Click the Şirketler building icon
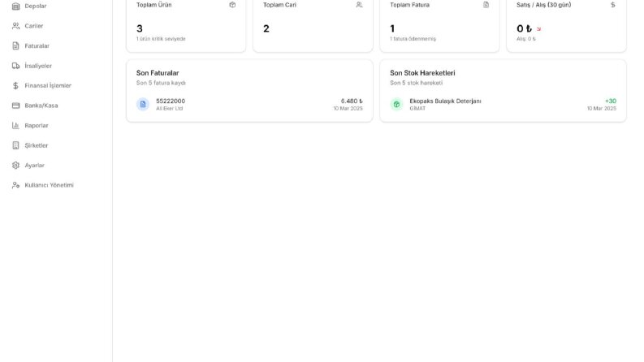 (x=15, y=145)
